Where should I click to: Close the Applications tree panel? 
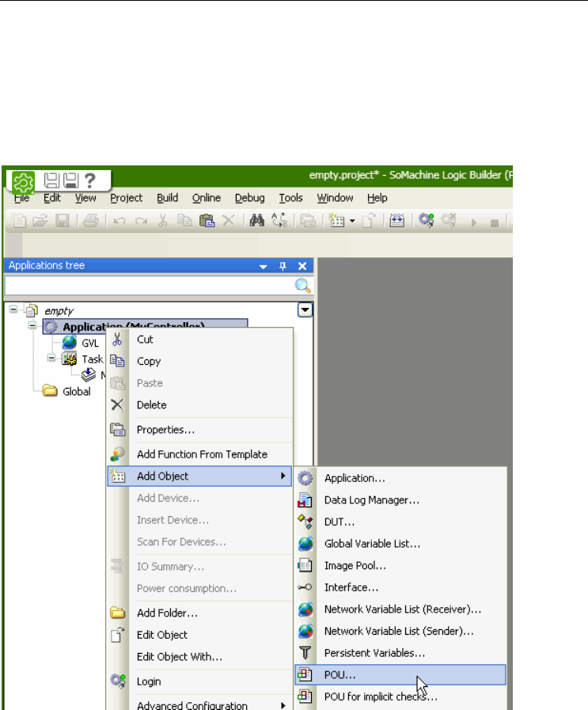point(302,266)
